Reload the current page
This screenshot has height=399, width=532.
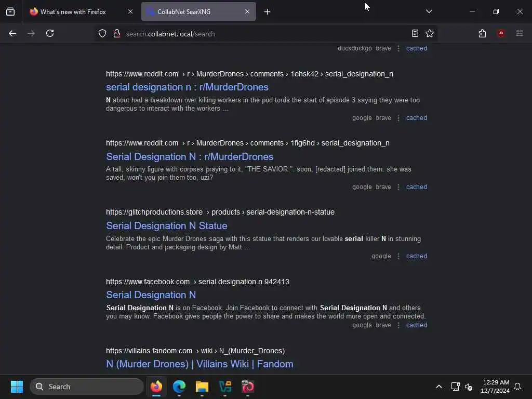(50, 33)
